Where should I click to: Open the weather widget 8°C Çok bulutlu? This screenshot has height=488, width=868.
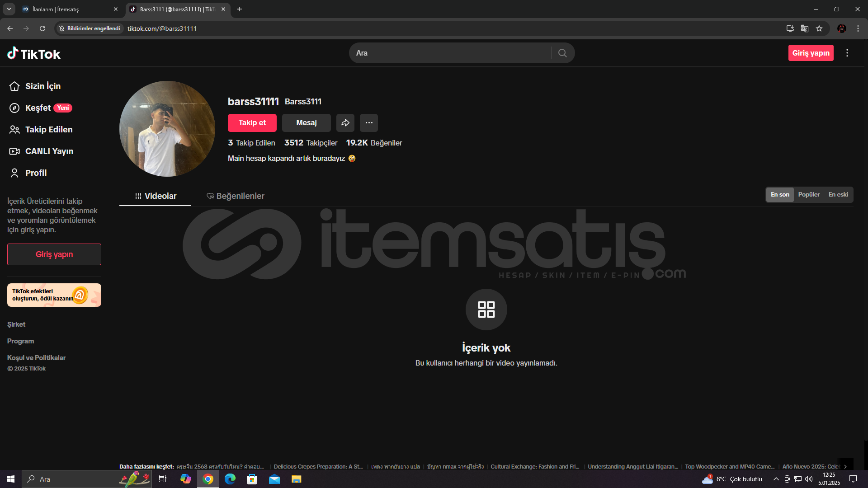tap(732, 479)
